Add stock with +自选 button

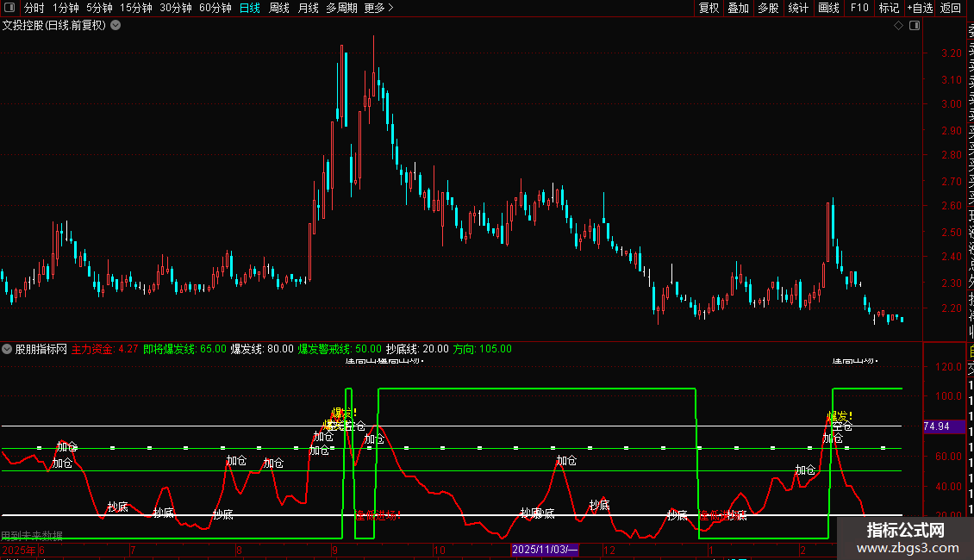point(920,8)
